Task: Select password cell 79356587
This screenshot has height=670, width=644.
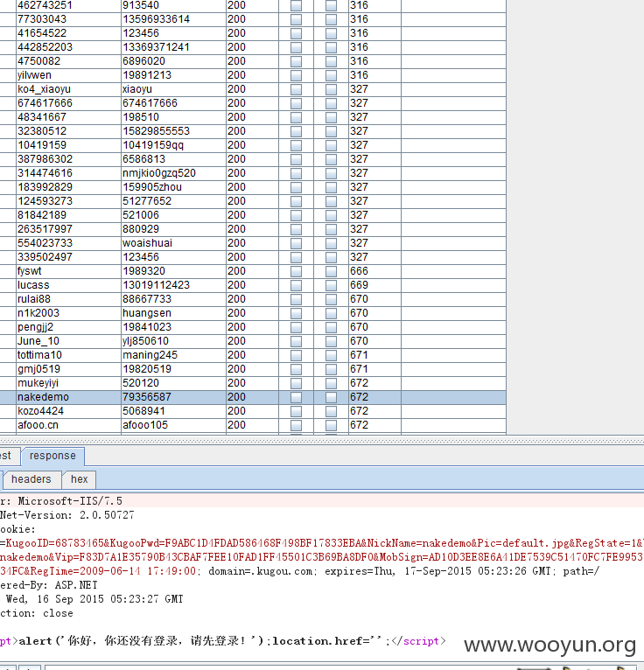Action: [173, 397]
